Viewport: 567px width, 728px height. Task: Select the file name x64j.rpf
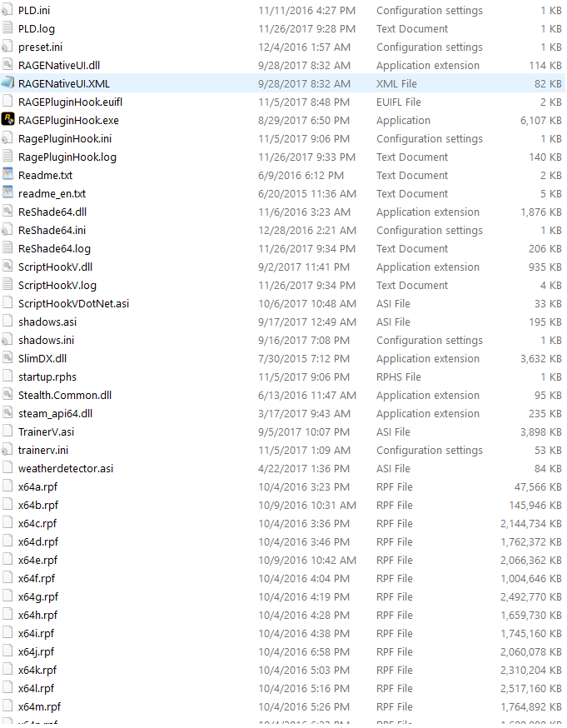[x=36, y=652]
